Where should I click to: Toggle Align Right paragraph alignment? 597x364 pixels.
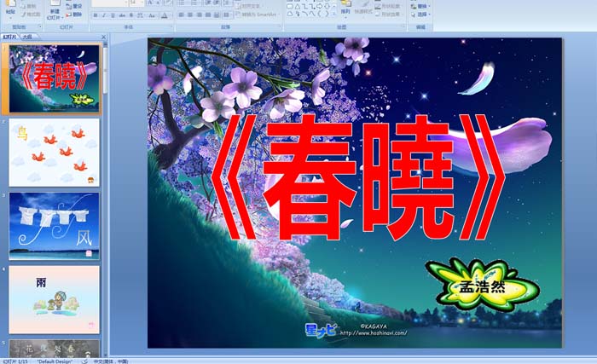click(199, 14)
